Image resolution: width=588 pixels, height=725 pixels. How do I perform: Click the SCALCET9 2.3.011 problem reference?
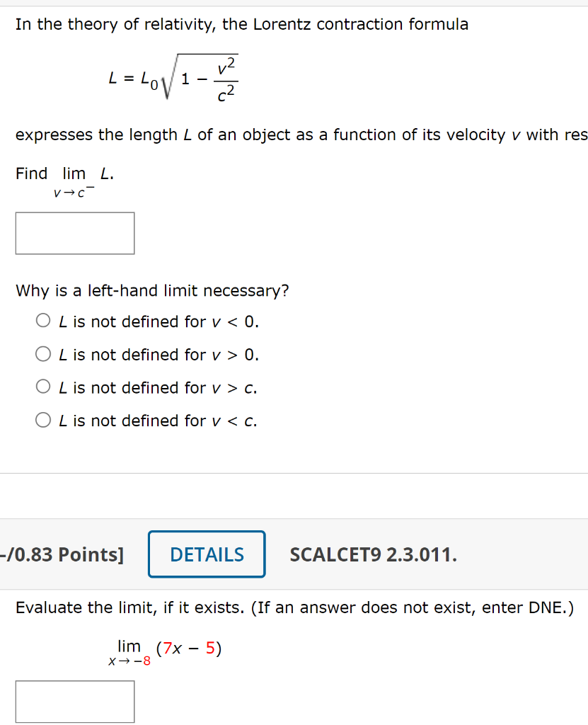coord(374,554)
